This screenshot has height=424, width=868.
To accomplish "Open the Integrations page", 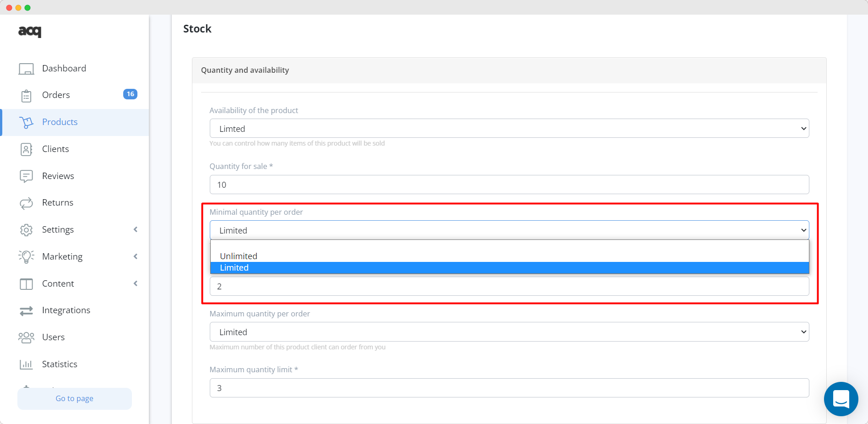I will [x=66, y=310].
